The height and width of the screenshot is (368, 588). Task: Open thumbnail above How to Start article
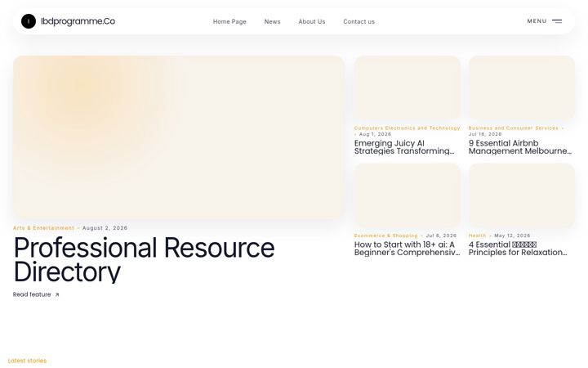[408, 195]
